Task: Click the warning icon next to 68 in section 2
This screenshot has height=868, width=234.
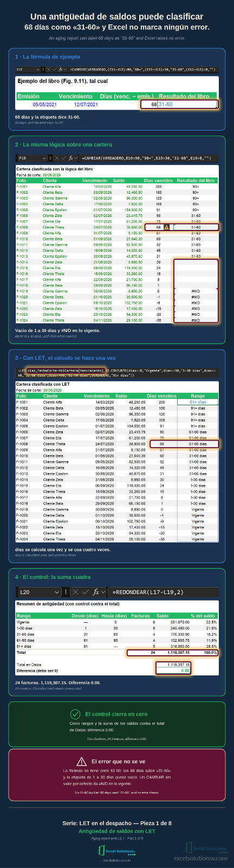Action: tap(167, 227)
